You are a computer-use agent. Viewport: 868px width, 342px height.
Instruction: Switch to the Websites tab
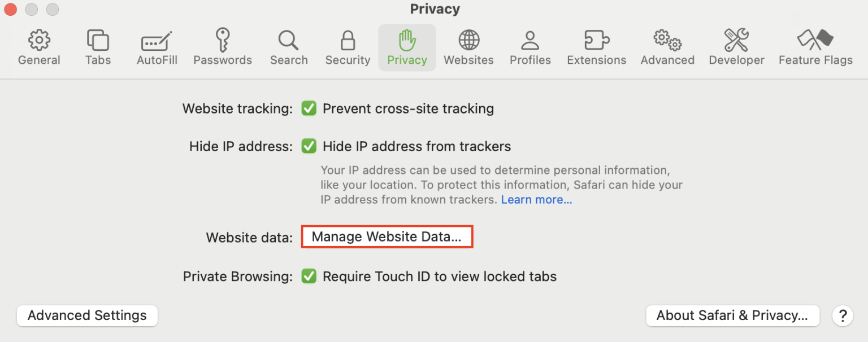468,47
